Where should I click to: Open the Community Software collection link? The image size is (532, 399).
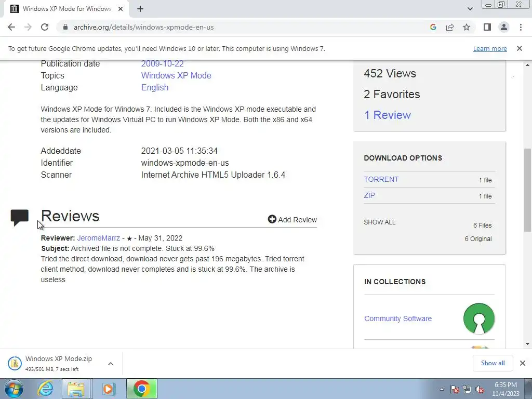(x=397, y=318)
